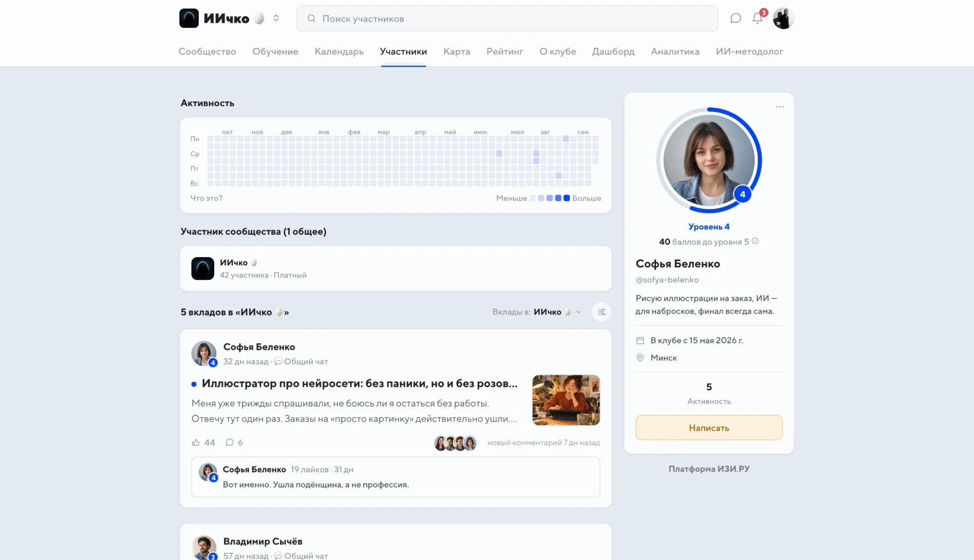Switch to the Дашборд tab
The width and height of the screenshot is (974, 560).
point(613,52)
